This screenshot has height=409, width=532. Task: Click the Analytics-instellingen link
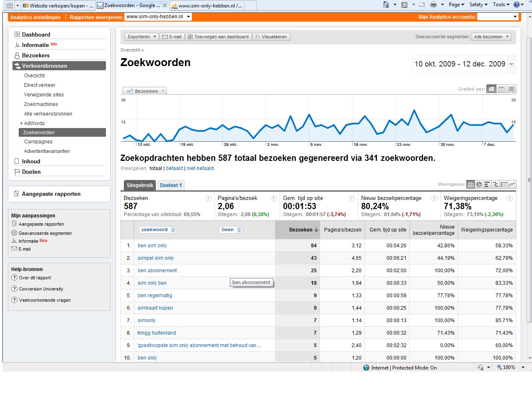click(x=35, y=17)
